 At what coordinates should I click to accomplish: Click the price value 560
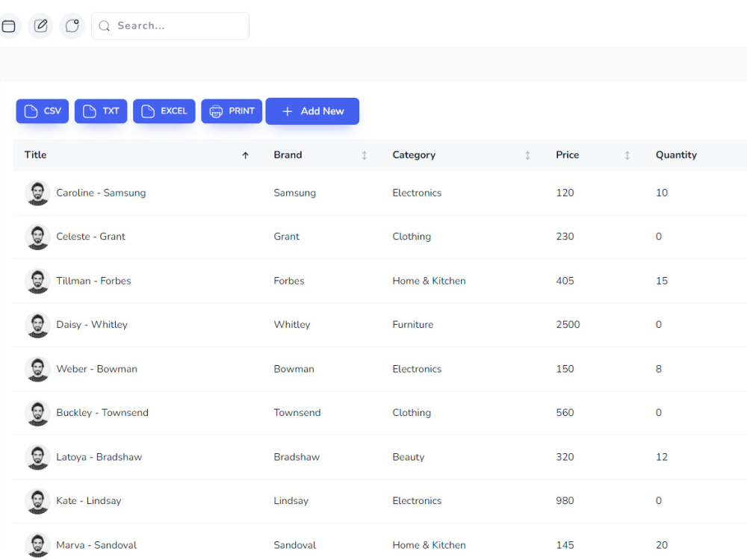point(565,413)
